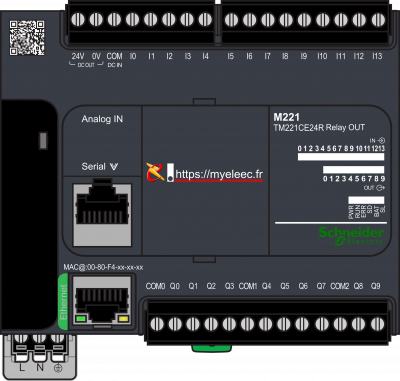Click the I13 input label
Viewport: 400px width, 381px height.
[377, 56]
